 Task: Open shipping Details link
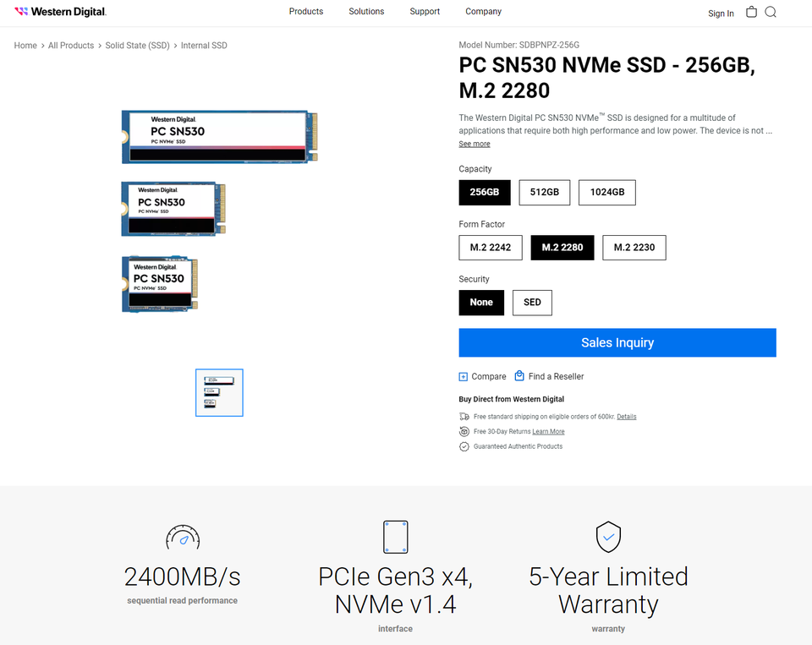[x=627, y=417]
